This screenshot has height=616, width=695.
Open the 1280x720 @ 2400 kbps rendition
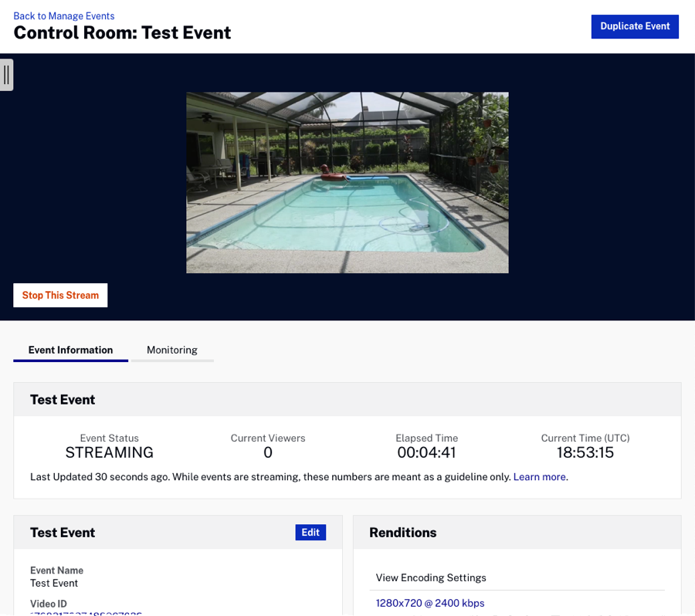tap(430, 603)
